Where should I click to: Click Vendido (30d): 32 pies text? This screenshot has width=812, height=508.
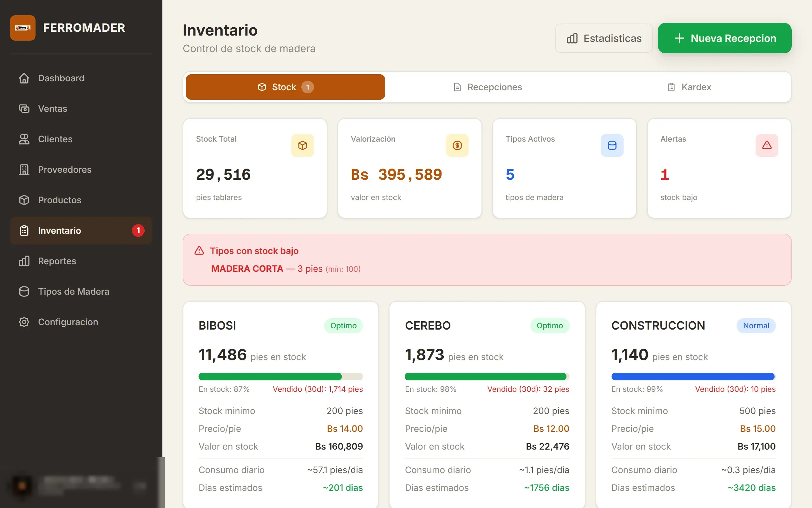[528, 389]
